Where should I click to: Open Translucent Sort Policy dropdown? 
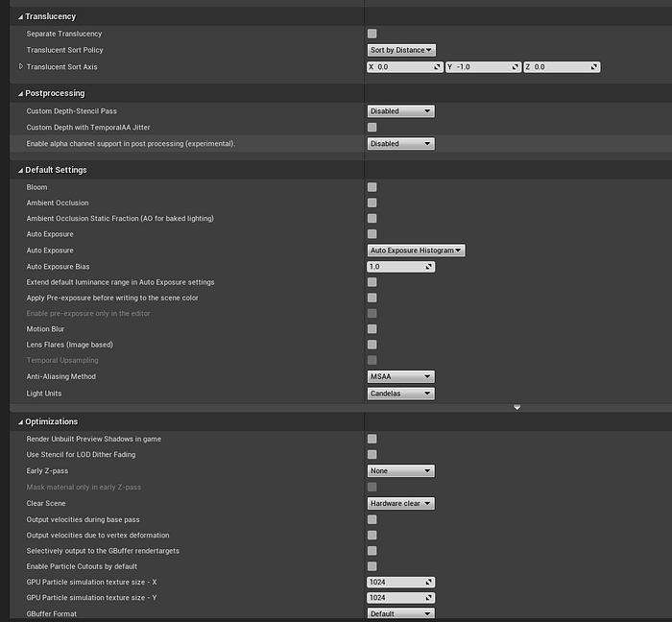[401, 50]
